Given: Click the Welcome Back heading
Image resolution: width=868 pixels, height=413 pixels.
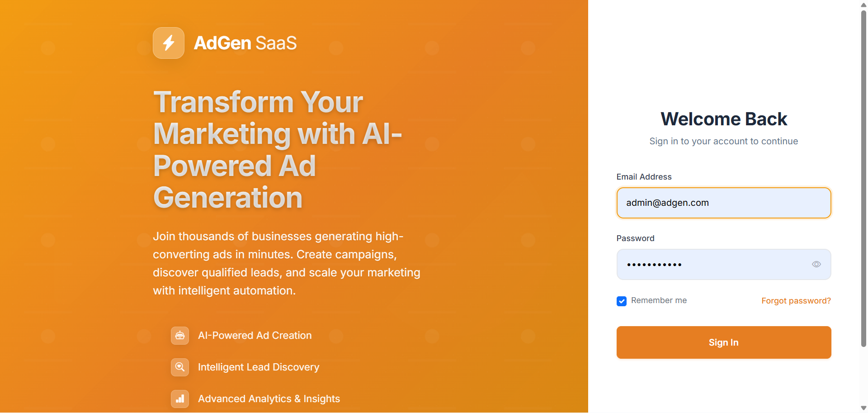Looking at the screenshot, I should tap(724, 119).
